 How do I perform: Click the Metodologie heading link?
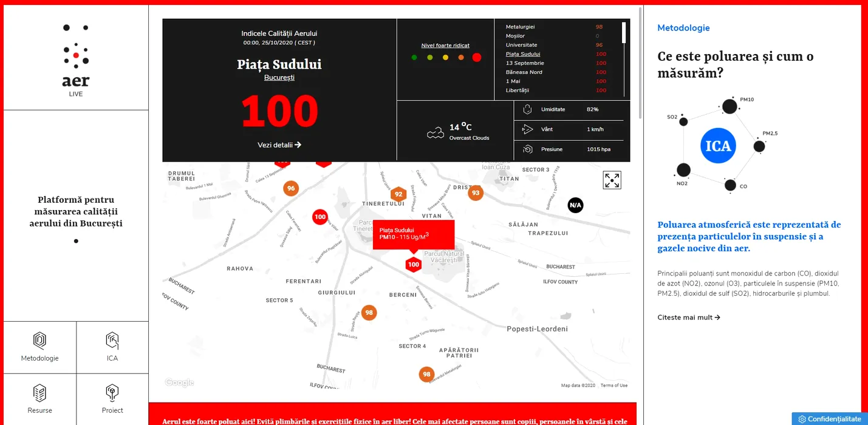pyautogui.click(x=683, y=28)
